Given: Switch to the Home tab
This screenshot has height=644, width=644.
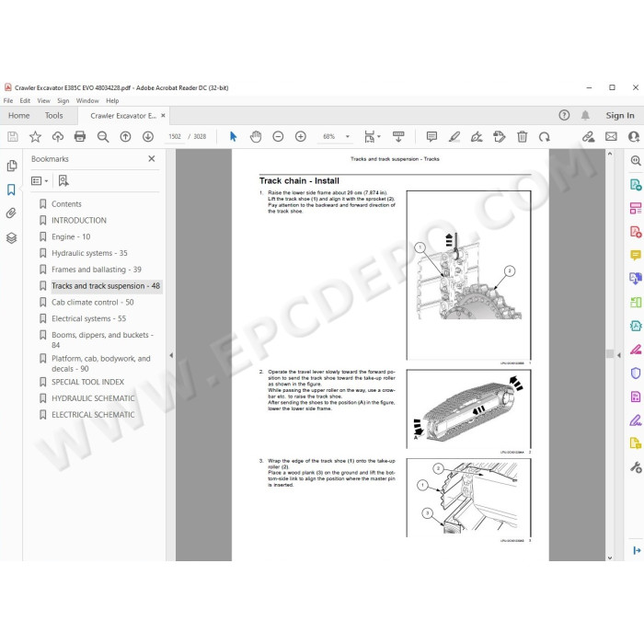Looking at the screenshot, I should coord(19,115).
